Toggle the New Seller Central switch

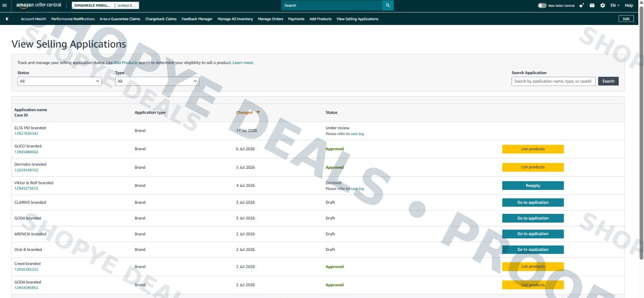pyautogui.click(x=542, y=6)
